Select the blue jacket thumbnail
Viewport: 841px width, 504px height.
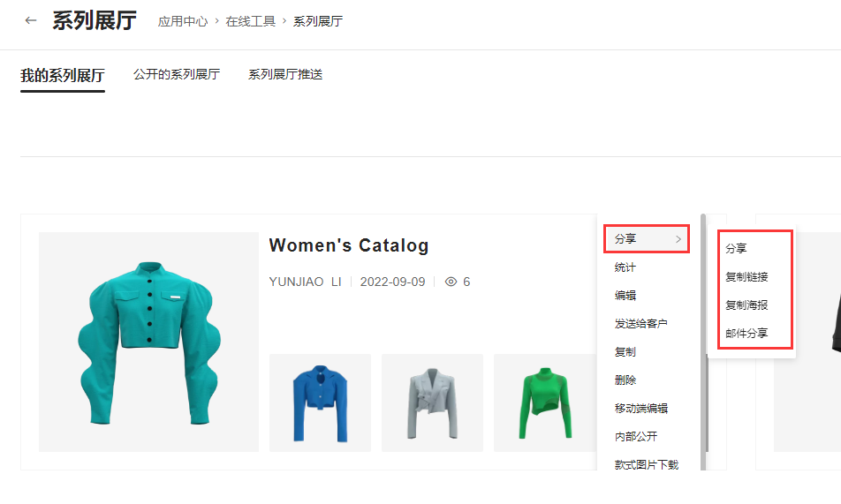coord(320,402)
